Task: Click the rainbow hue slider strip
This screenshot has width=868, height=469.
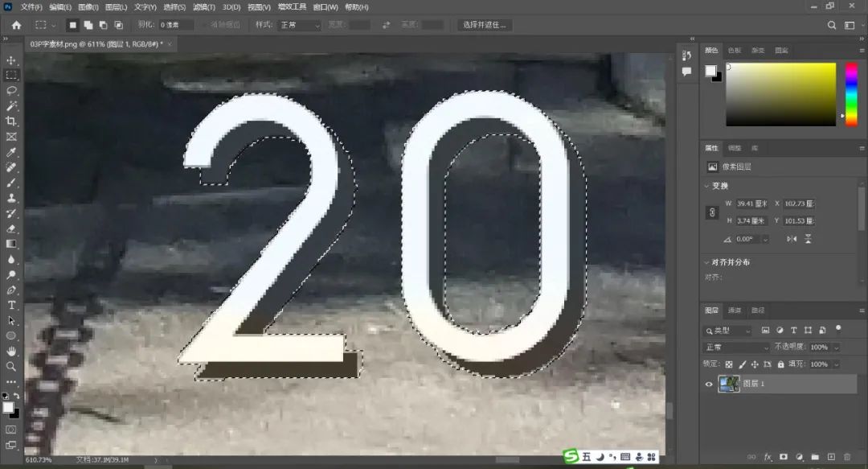Action: click(x=850, y=94)
